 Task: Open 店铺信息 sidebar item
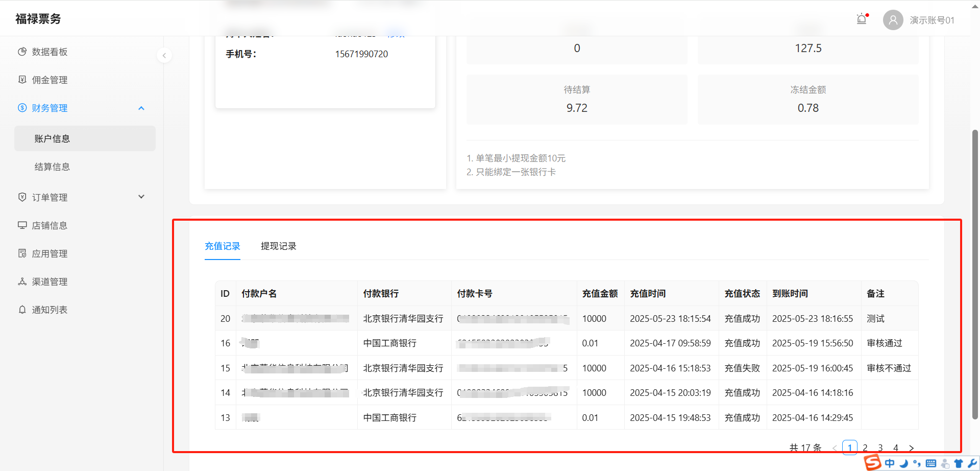pos(50,225)
